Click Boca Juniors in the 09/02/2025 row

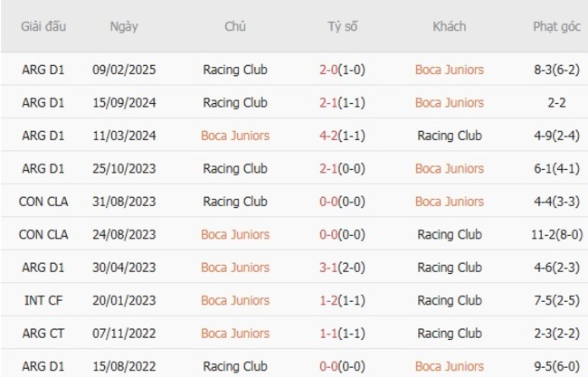(450, 70)
